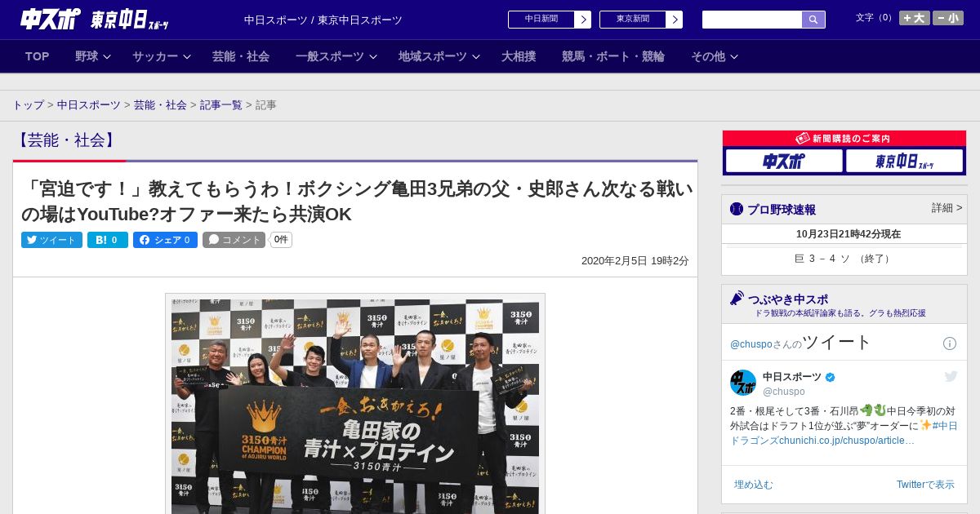Open the @chuspo tweets header link
The height and width of the screenshot is (514, 980).
801,343
